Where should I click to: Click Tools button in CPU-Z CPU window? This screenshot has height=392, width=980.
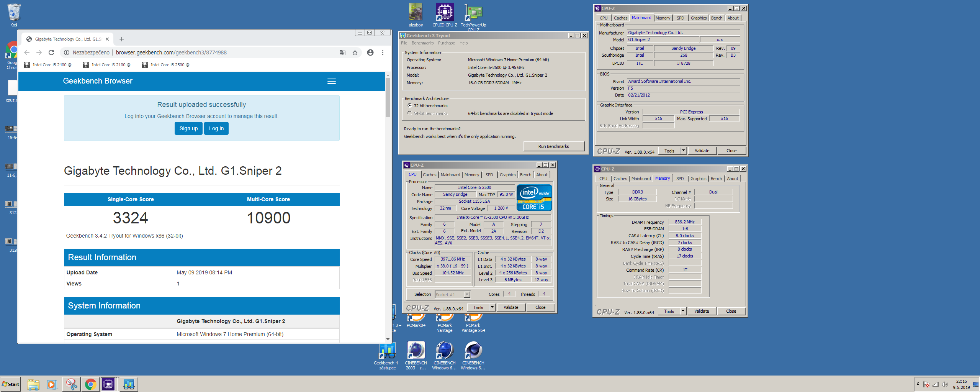coord(478,307)
